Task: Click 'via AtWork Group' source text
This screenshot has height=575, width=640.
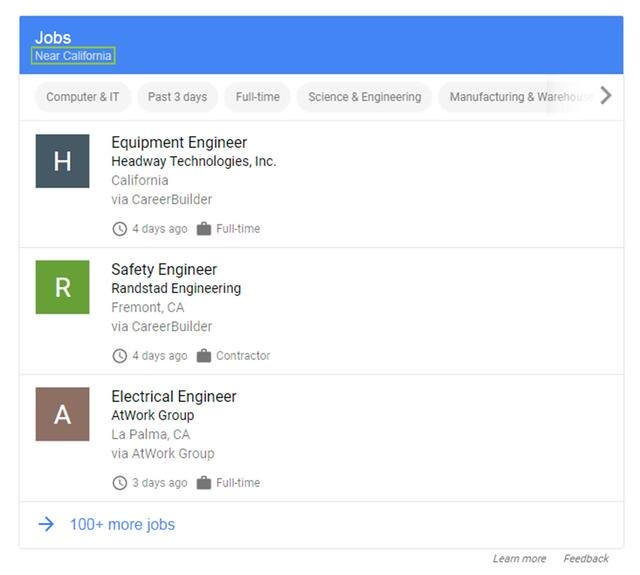Action: (163, 453)
